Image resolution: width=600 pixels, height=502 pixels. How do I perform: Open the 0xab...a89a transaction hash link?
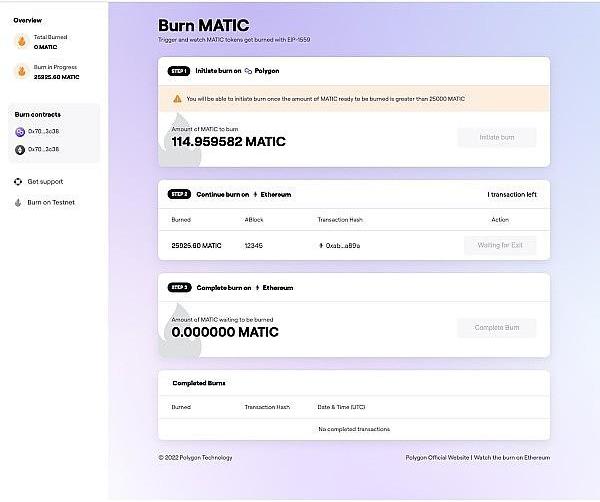pos(343,245)
